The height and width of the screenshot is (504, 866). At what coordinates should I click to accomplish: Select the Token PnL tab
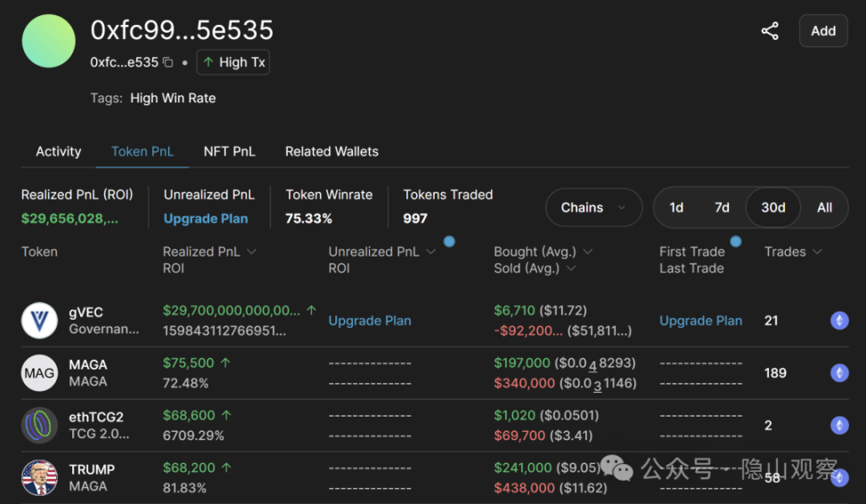[143, 151]
